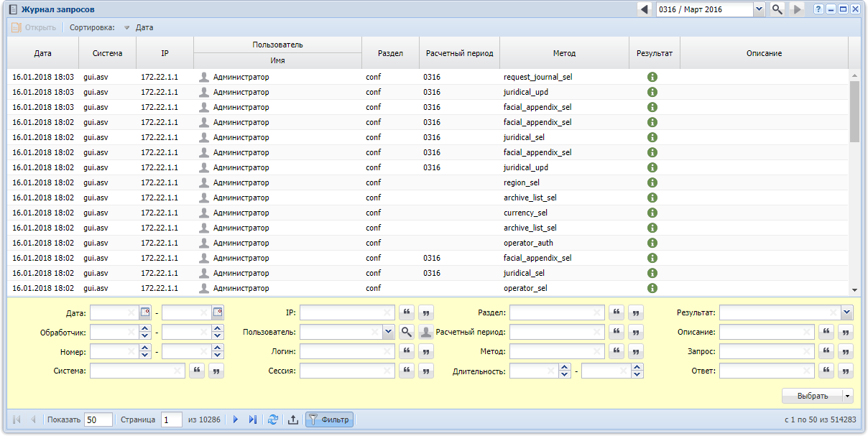Click info result icon for request_journal_sel row
The width and height of the screenshot is (868, 436).
tap(652, 77)
